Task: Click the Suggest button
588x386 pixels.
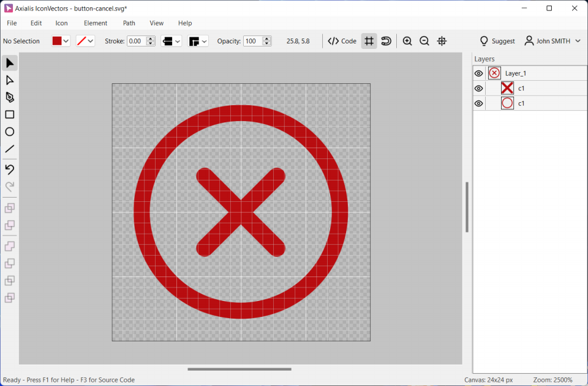Action: (497, 41)
